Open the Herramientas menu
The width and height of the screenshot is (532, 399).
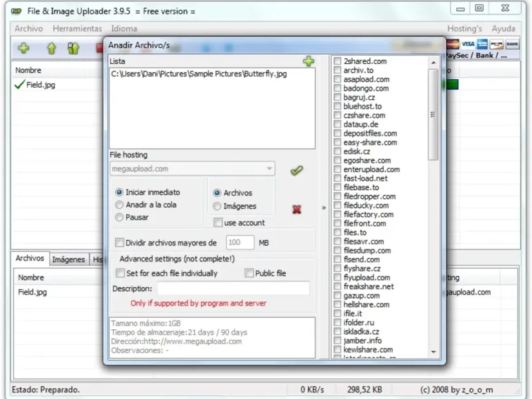click(x=77, y=29)
